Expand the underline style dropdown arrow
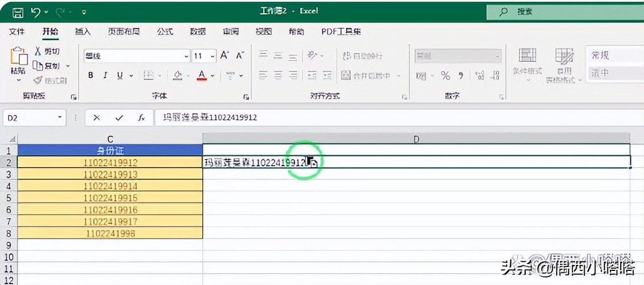The width and height of the screenshot is (644, 285). [131, 76]
